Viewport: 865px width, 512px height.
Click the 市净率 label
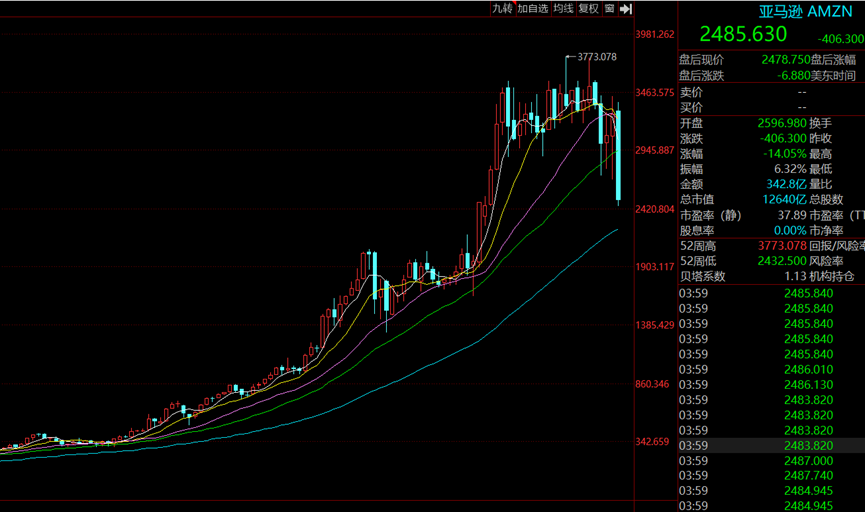click(826, 231)
